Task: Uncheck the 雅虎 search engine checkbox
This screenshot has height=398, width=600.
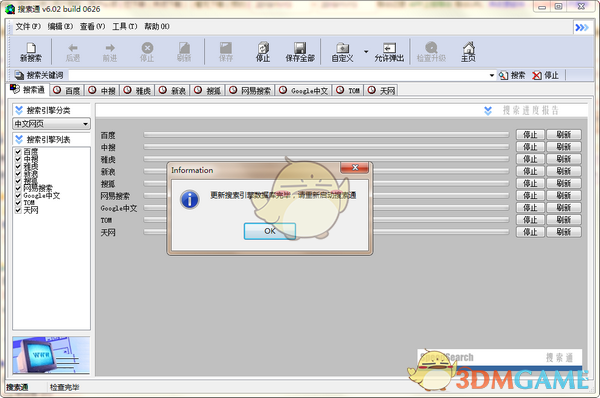Action: coord(18,166)
